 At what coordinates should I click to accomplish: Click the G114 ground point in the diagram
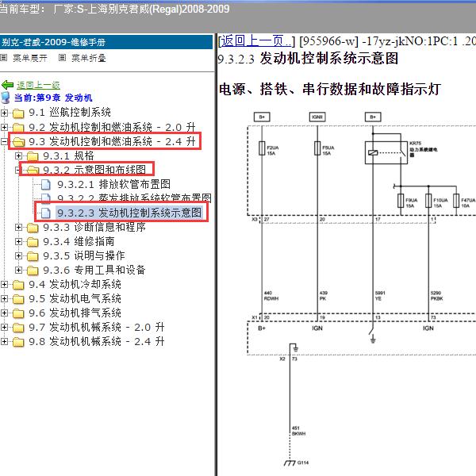click(x=296, y=463)
